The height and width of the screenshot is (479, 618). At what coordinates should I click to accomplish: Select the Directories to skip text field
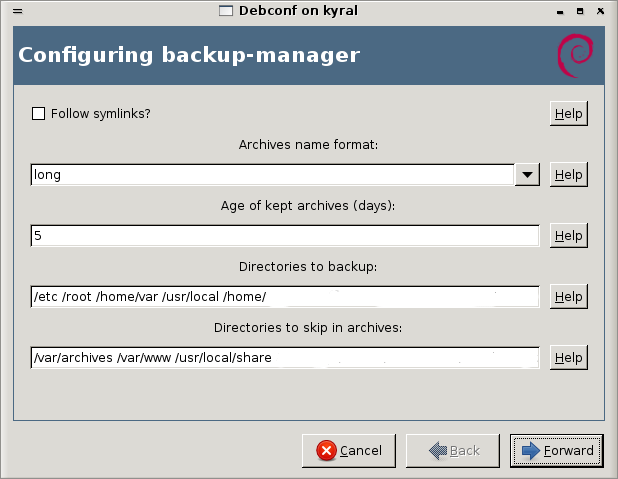285,358
